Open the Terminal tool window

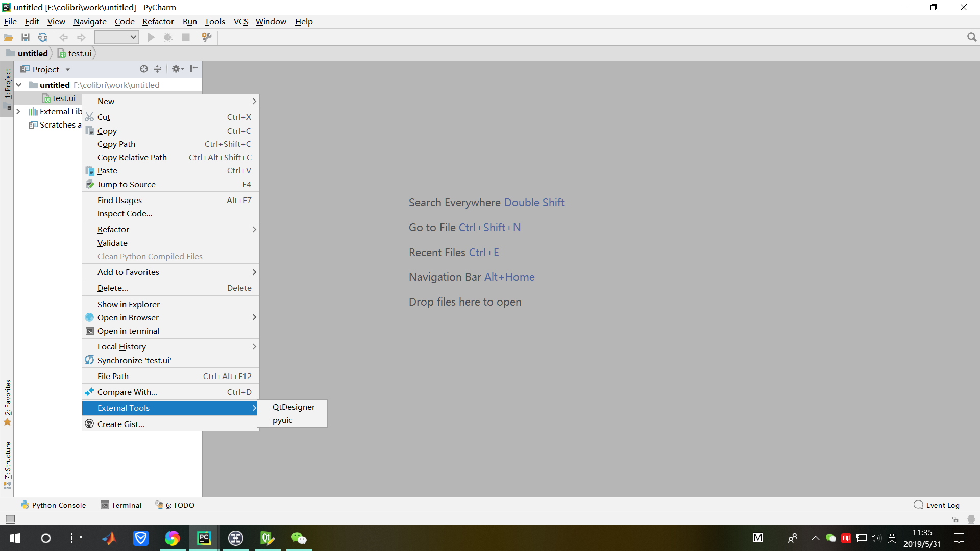121,505
